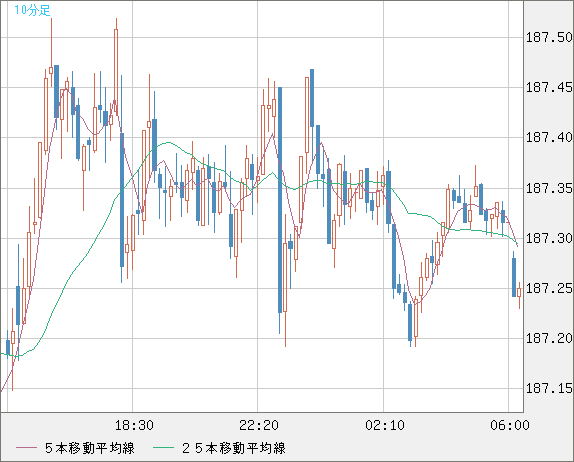Click the 187.15 price axis label
574x462 pixels.
(x=549, y=388)
